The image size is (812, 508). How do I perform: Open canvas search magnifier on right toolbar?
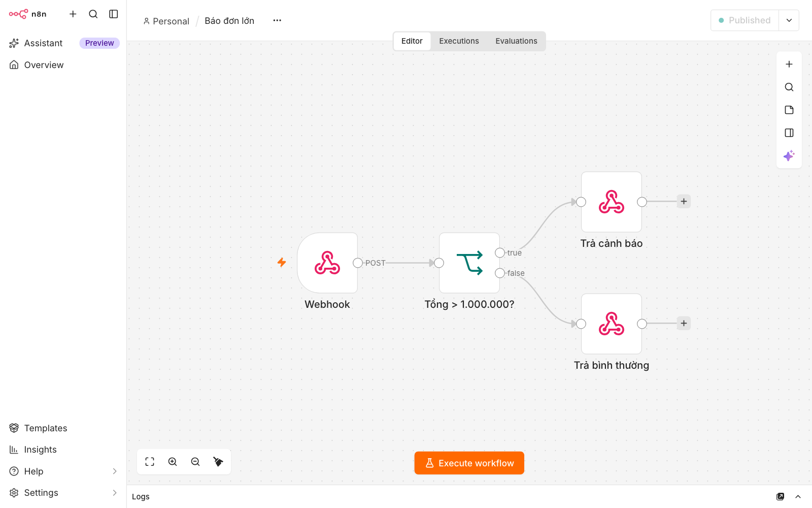pos(789,87)
